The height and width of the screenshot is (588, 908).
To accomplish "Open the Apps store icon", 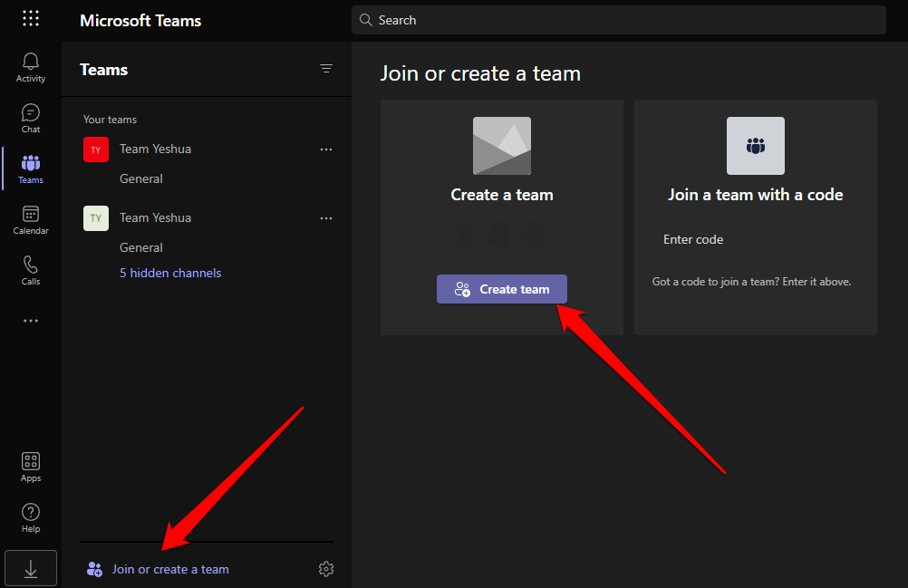I will click(x=31, y=467).
